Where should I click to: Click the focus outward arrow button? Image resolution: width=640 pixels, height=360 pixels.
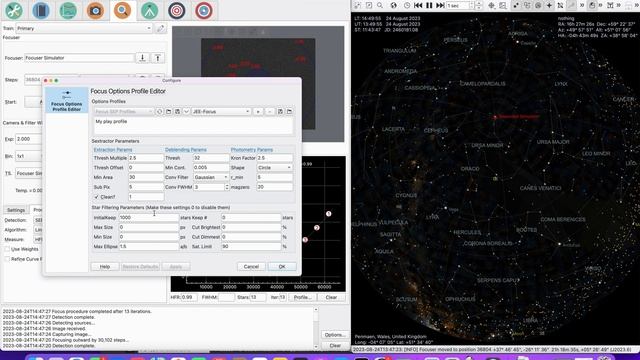[x=158, y=58]
